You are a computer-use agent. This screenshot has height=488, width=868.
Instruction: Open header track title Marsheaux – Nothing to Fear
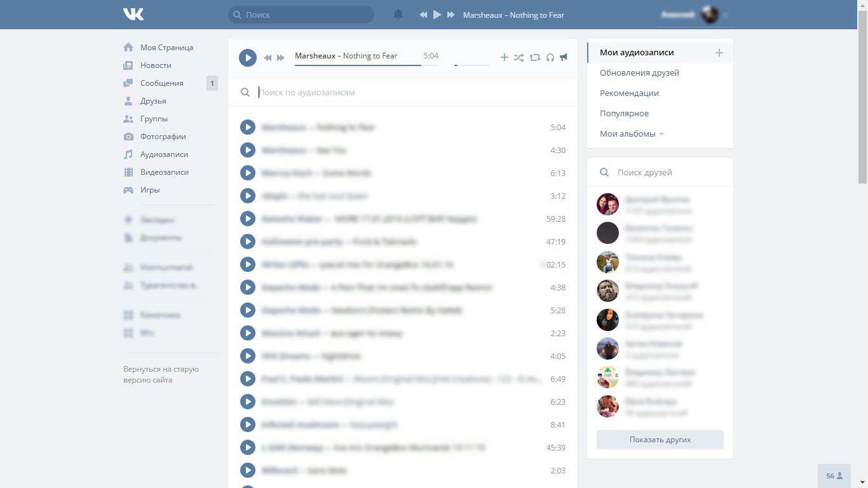pyautogui.click(x=513, y=15)
